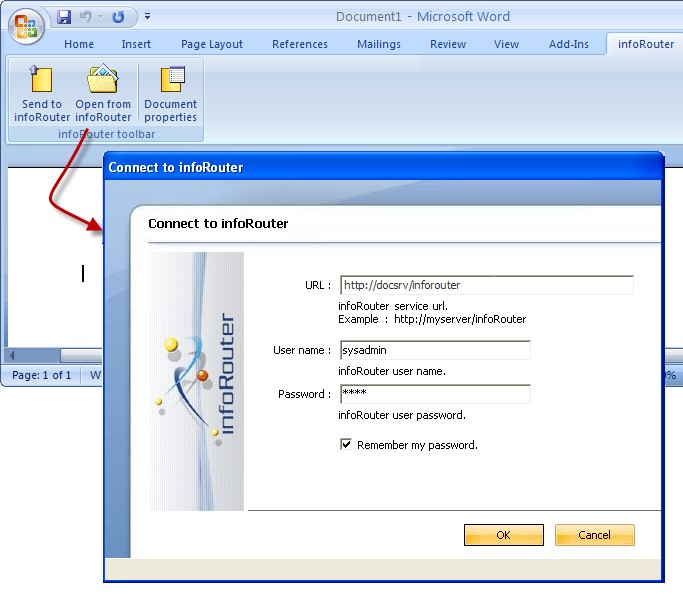Open the Page Layout ribbon tab
This screenshot has height=603, width=683.
pyautogui.click(x=212, y=44)
